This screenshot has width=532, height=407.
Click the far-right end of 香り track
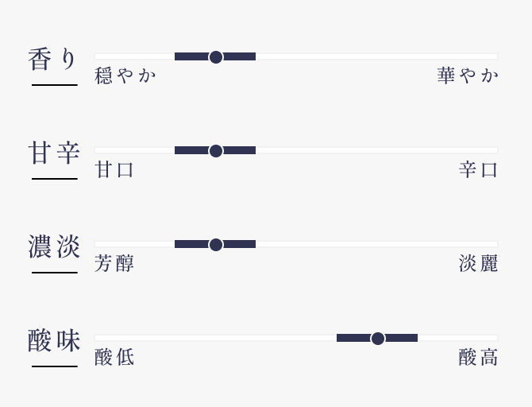point(495,56)
